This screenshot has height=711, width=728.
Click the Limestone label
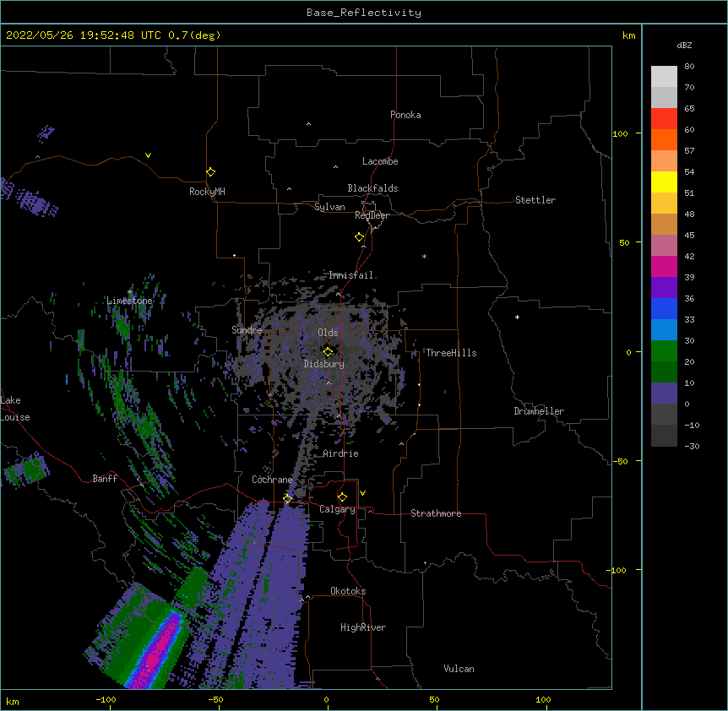coord(129,301)
